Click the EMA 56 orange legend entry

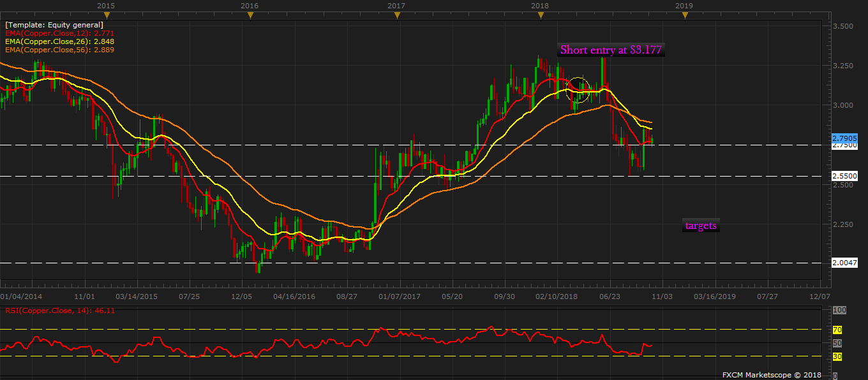click(60, 49)
